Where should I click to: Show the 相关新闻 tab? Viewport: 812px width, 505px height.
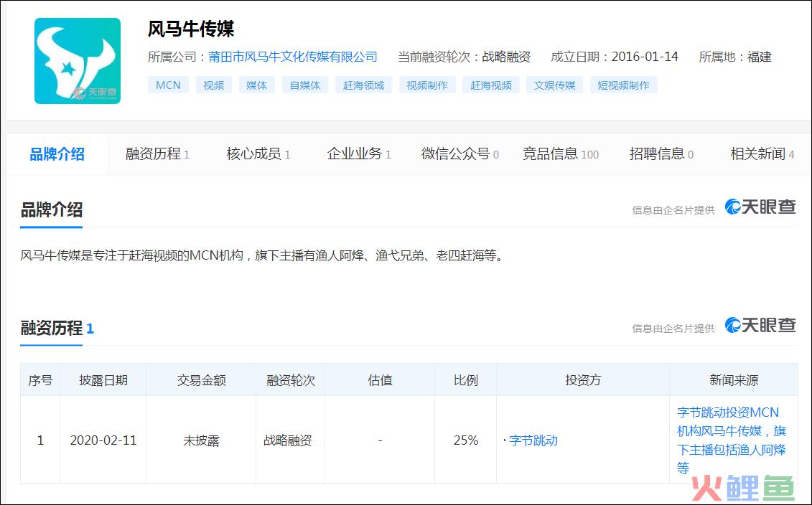(762, 154)
